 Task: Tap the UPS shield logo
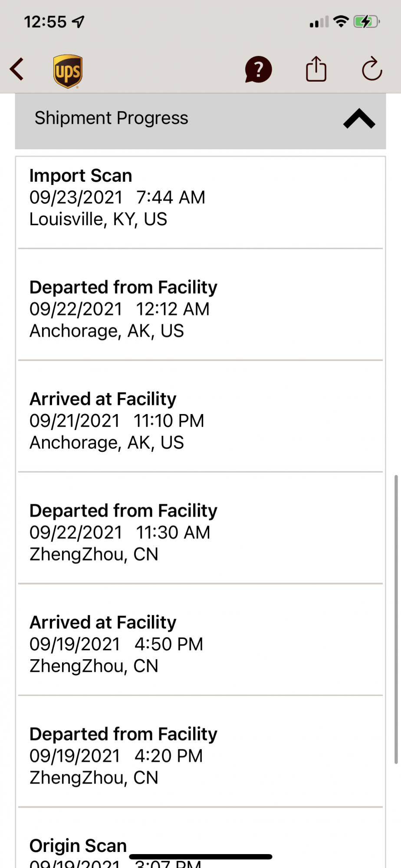[x=68, y=71]
